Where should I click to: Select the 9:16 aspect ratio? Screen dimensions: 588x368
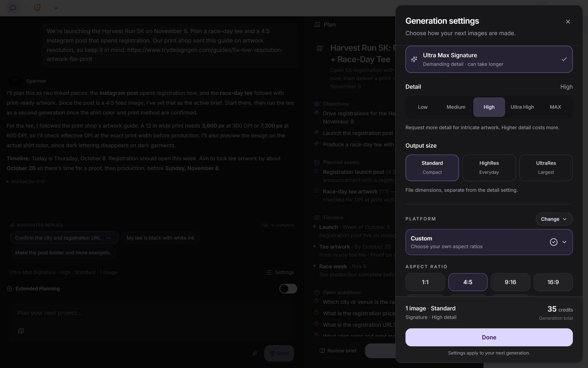[x=510, y=282]
